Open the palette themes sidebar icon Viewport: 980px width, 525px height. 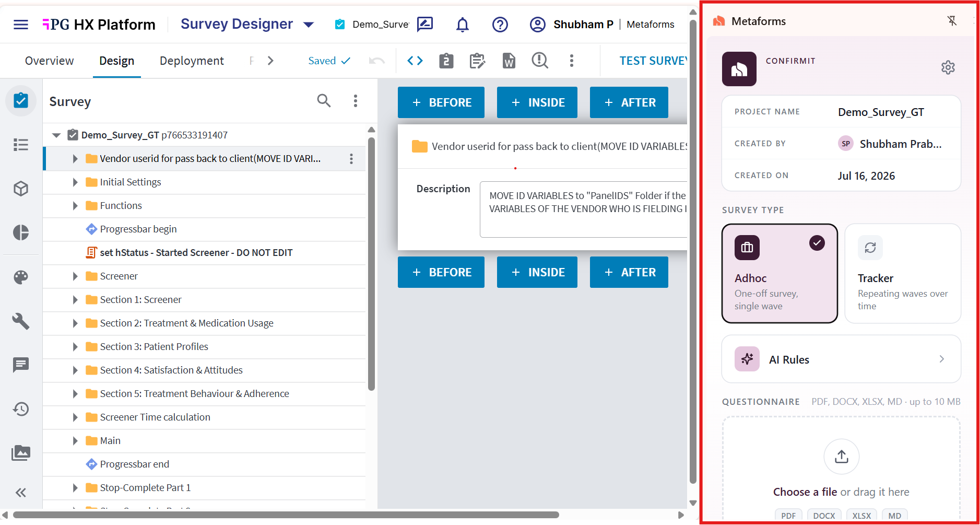tap(21, 277)
